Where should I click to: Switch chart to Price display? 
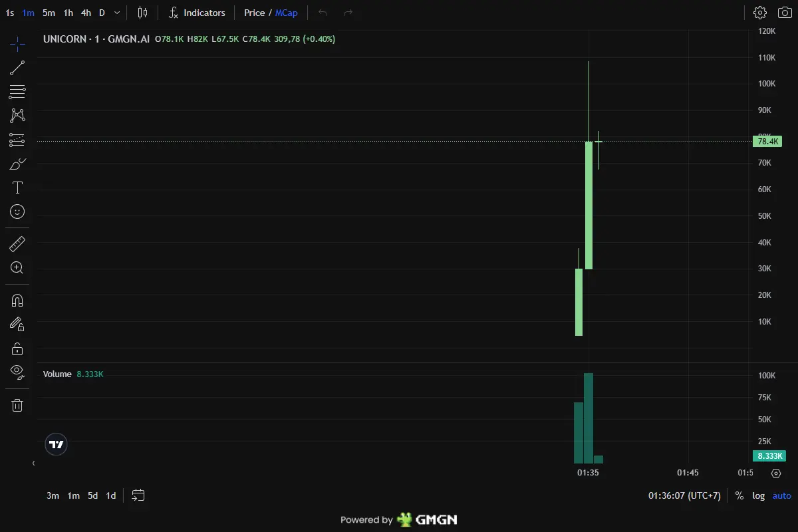click(x=254, y=13)
